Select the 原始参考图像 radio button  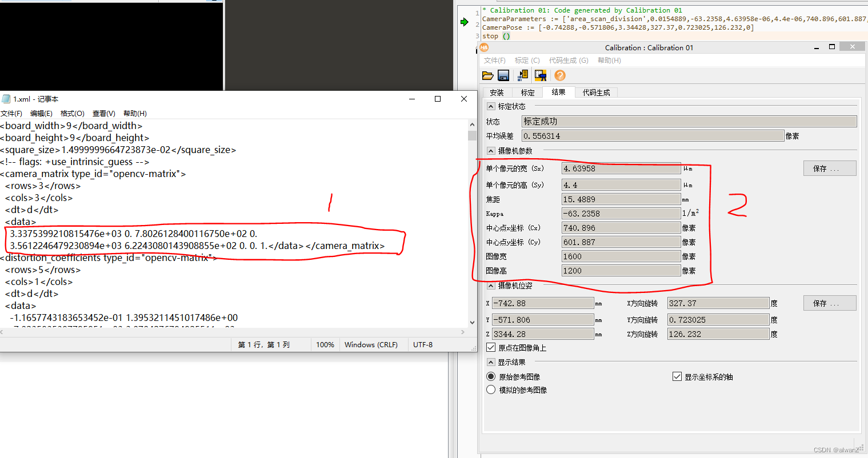491,376
